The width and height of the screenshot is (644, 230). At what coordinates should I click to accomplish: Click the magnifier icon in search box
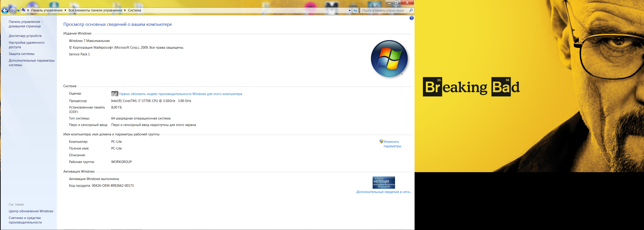[411, 11]
